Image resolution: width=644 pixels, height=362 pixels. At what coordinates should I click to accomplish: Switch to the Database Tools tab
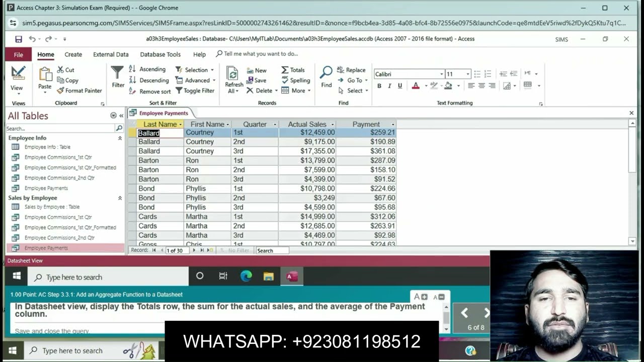point(160,54)
